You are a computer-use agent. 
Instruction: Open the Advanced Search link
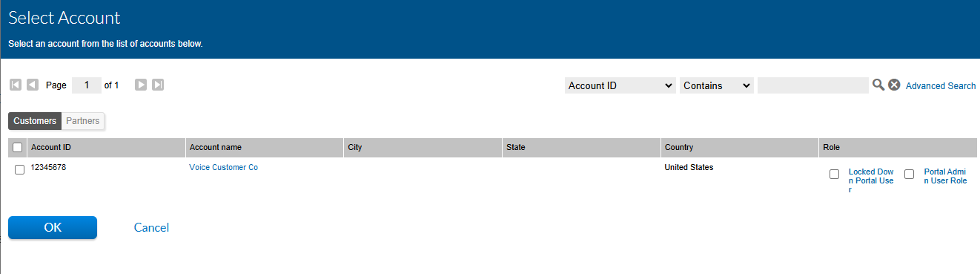tap(941, 86)
